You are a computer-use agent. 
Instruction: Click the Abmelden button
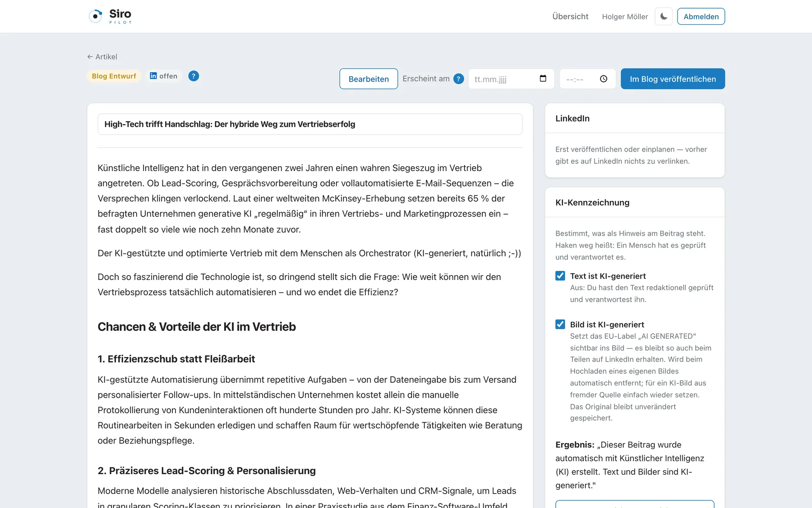701,16
